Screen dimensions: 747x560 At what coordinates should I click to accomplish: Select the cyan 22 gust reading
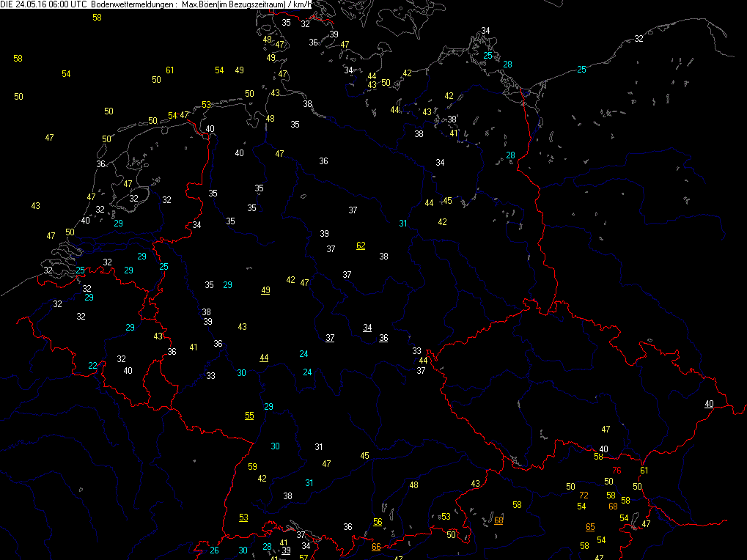pyautogui.click(x=93, y=366)
